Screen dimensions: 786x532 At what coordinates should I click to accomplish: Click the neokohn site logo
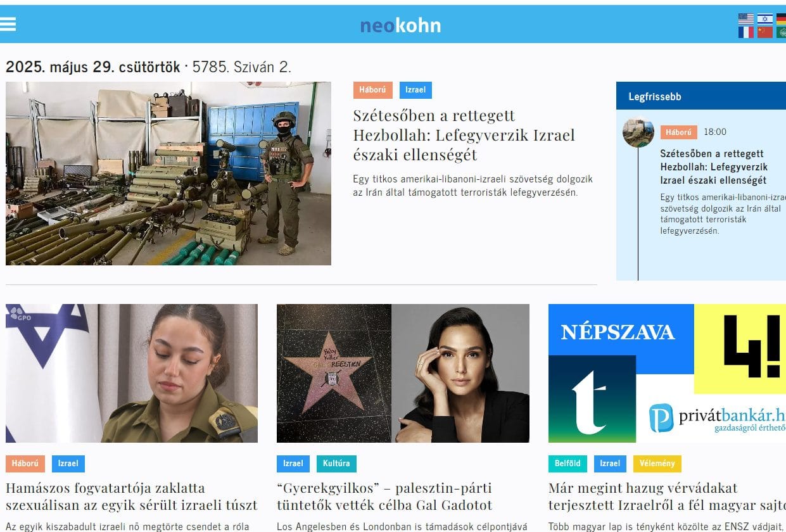pos(400,25)
